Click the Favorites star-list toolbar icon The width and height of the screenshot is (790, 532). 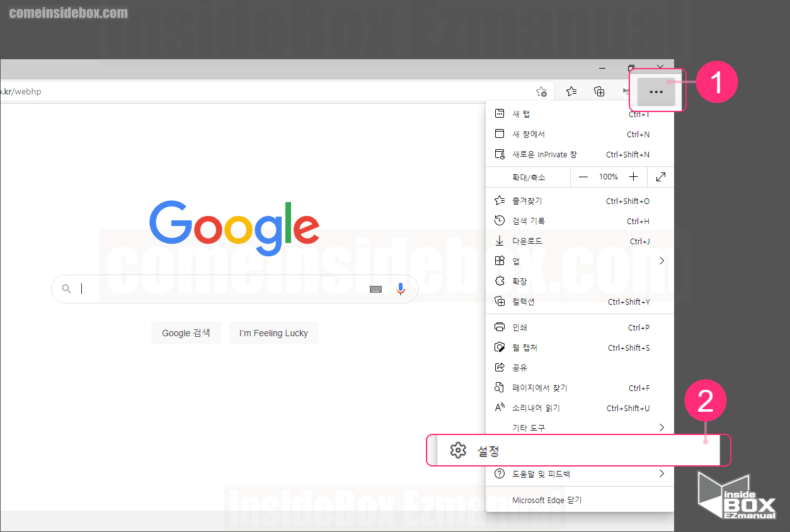click(x=571, y=91)
